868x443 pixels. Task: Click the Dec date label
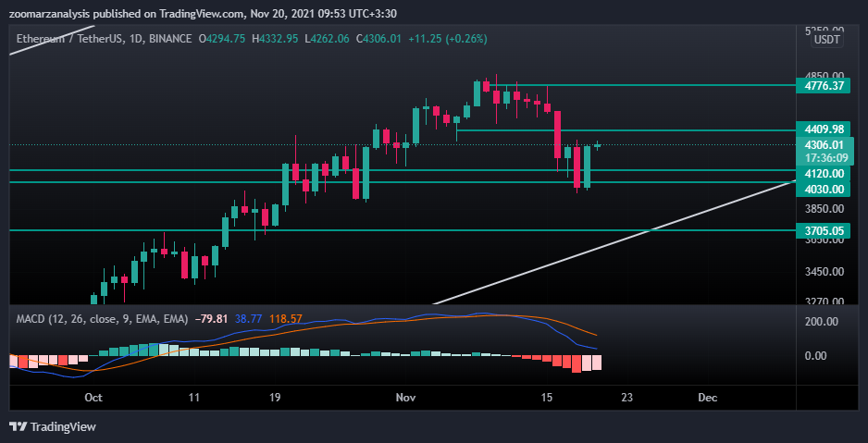pyautogui.click(x=708, y=397)
